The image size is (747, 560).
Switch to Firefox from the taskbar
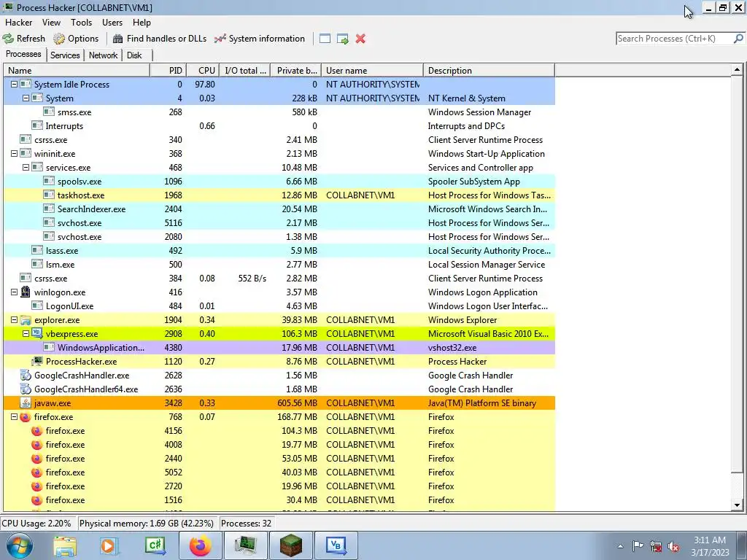click(200, 545)
